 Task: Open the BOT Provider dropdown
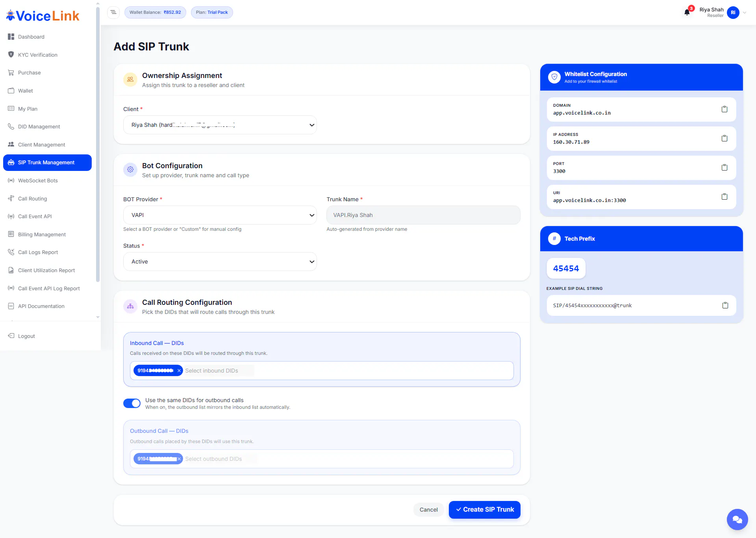(220, 215)
